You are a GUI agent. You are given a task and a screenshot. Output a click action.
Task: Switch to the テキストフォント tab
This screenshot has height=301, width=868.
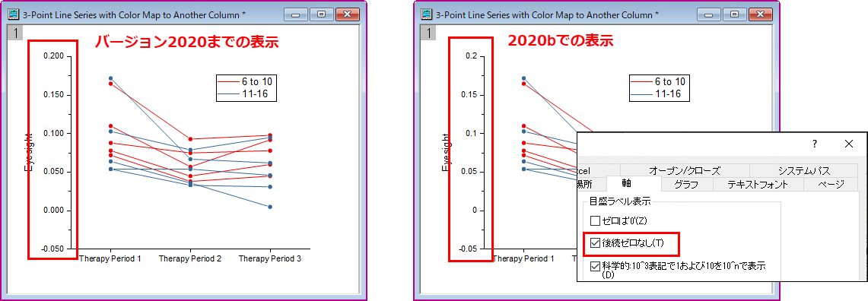pos(758,184)
